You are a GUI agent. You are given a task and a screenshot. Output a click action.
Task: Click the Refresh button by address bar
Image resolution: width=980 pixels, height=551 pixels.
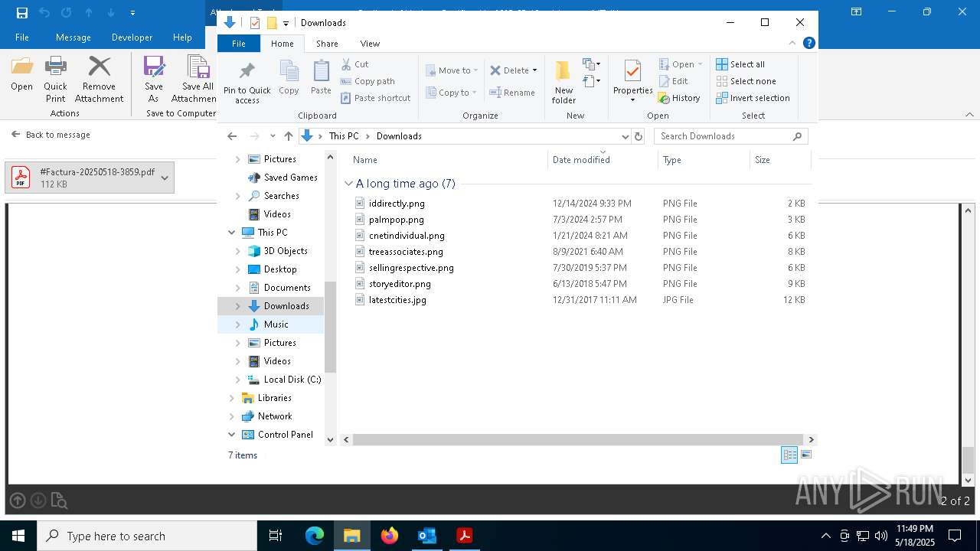pos(639,136)
